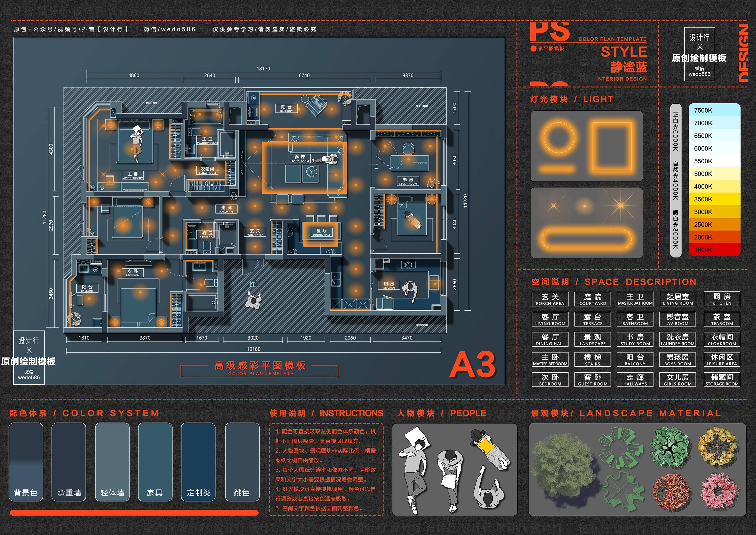This screenshot has height=535, width=756.
Task: Click the 衣帽间 CLOAKROOM label in the floor plan
Action: click(207, 170)
